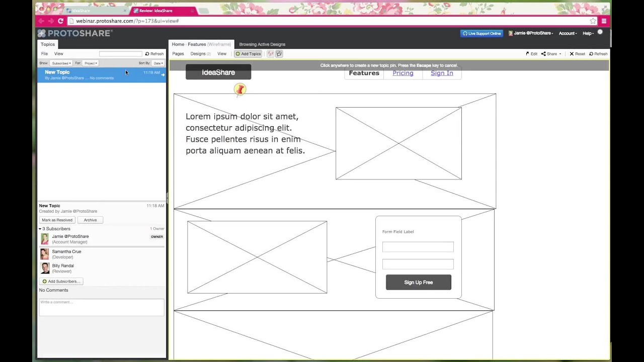Click the browser back arrow

41,21
